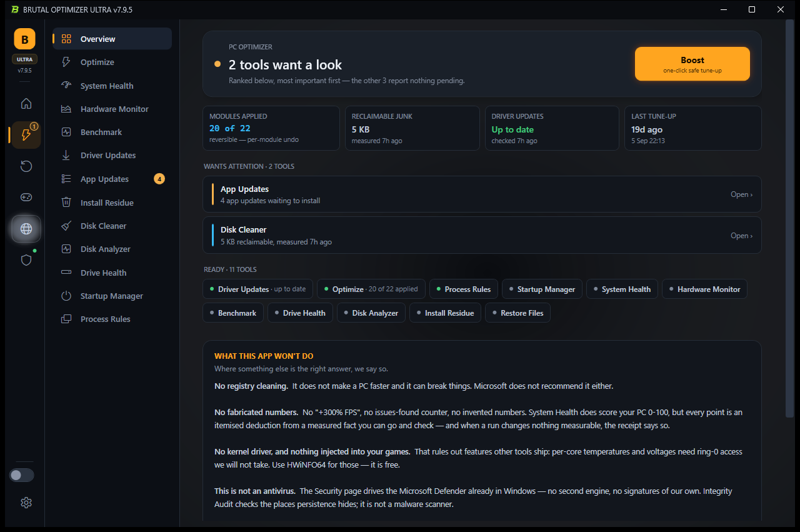The image size is (800, 532).
Task: Click the Reclaimable Junk stat card
Action: 413,128
